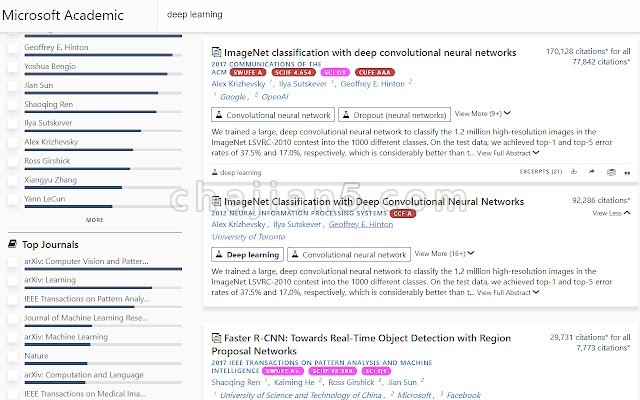Click the SWUFE A badge on the first paper
This screenshot has height=400, width=640.
point(248,72)
